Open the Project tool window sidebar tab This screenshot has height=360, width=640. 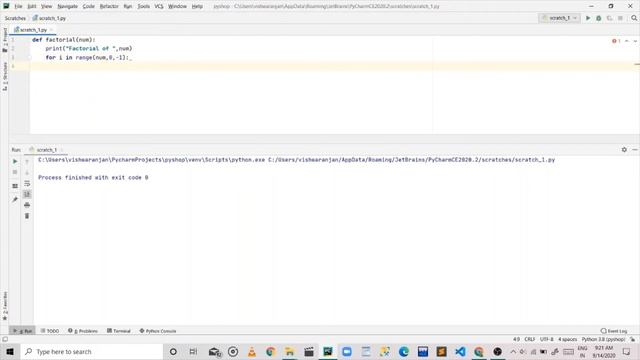click(4, 40)
